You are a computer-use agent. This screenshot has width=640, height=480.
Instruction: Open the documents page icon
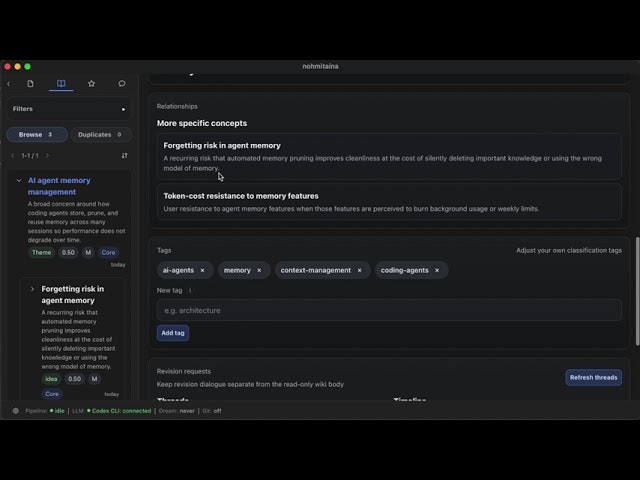click(x=30, y=84)
